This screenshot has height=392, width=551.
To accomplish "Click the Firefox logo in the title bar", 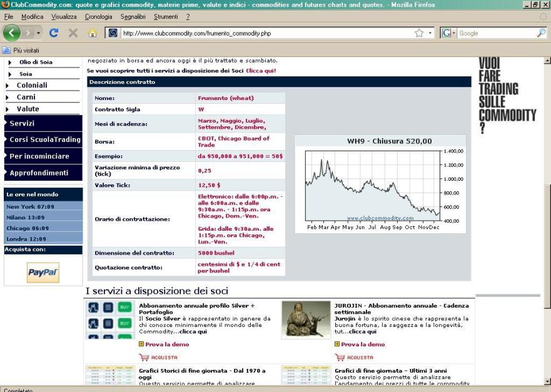I will [5, 5].
